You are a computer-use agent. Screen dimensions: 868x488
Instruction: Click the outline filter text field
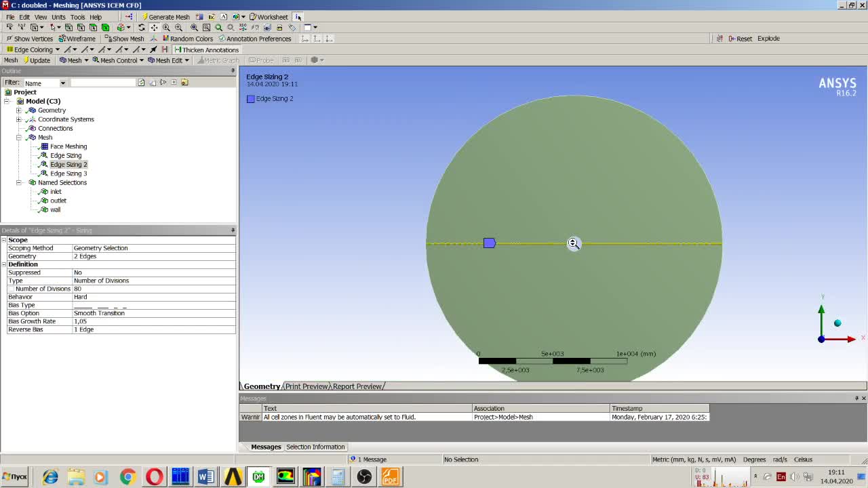[103, 83]
